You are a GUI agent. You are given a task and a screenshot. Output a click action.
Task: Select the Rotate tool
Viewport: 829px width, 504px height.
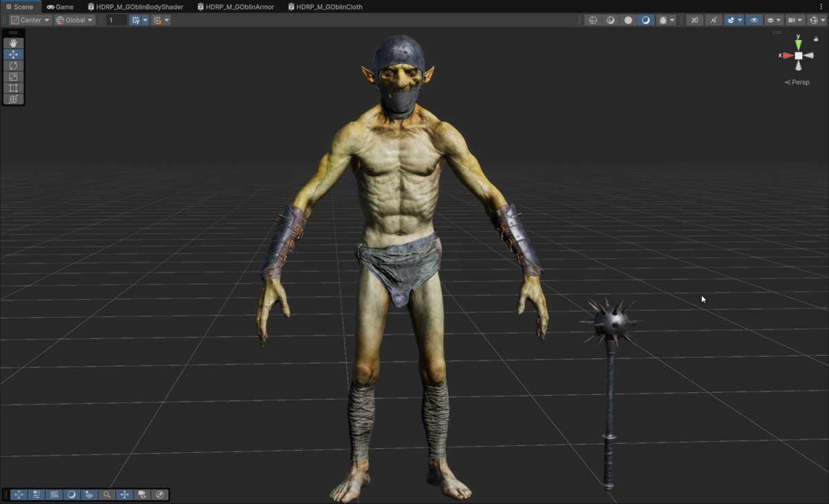(x=13, y=66)
